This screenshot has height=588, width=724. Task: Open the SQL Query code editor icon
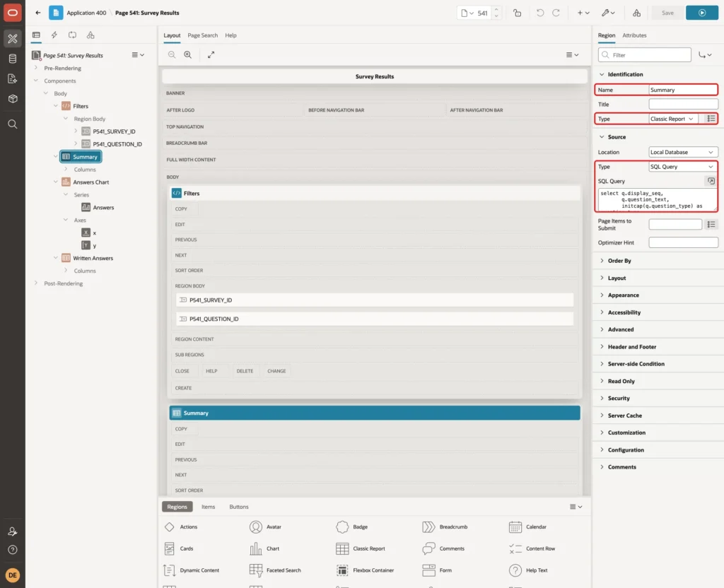coord(711,182)
